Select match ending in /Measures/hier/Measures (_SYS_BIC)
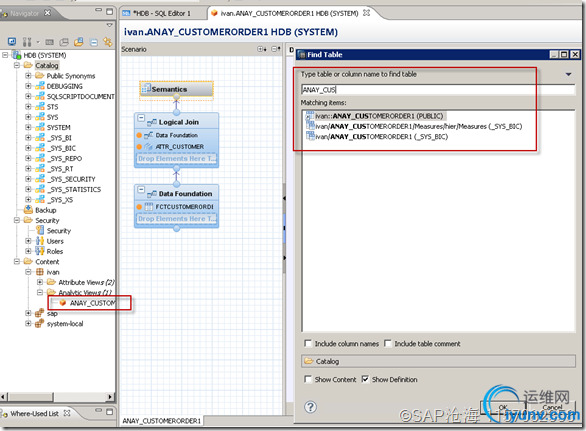586x431 pixels. click(419, 126)
